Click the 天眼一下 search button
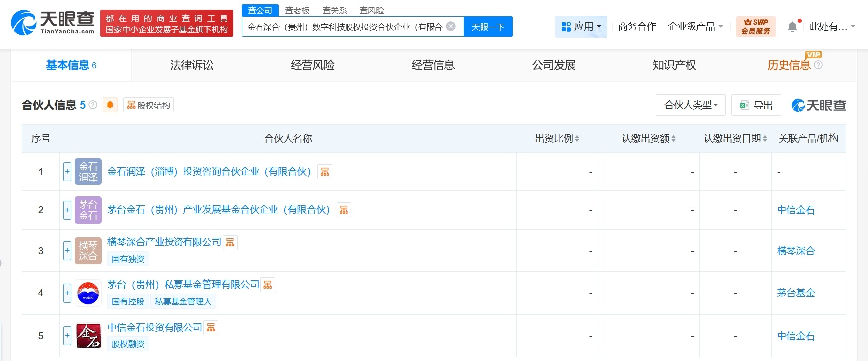868x361 pixels. (x=488, y=27)
